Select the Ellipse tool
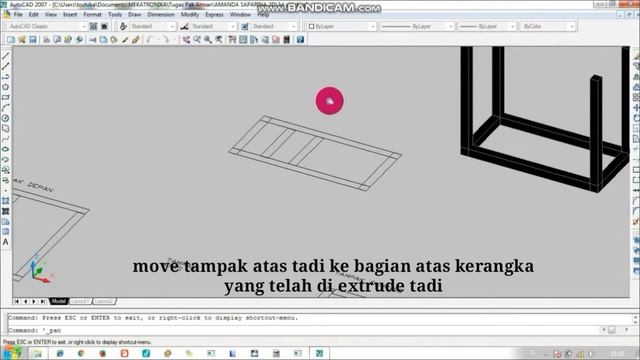Viewport: 640px width, 360px height. [x=6, y=149]
